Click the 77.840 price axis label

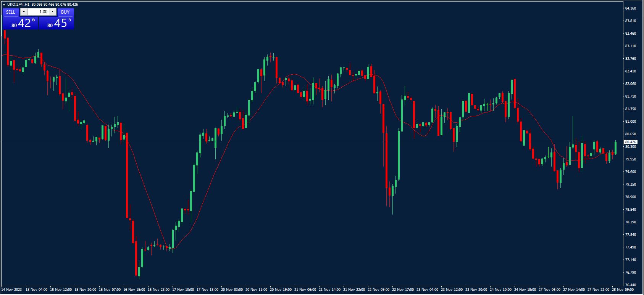point(631,235)
